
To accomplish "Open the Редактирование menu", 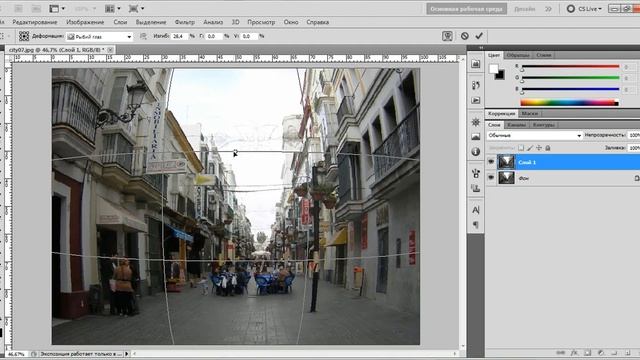I will (35, 22).
